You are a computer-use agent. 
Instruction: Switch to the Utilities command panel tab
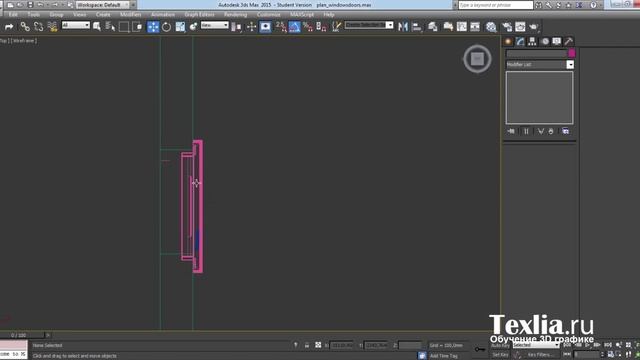568,41
